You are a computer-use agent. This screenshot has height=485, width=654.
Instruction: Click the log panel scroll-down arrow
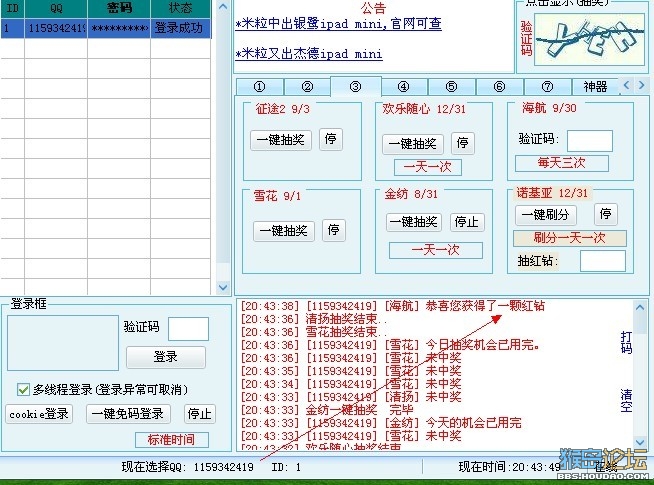pyautogui.click(x=640, y=442)
